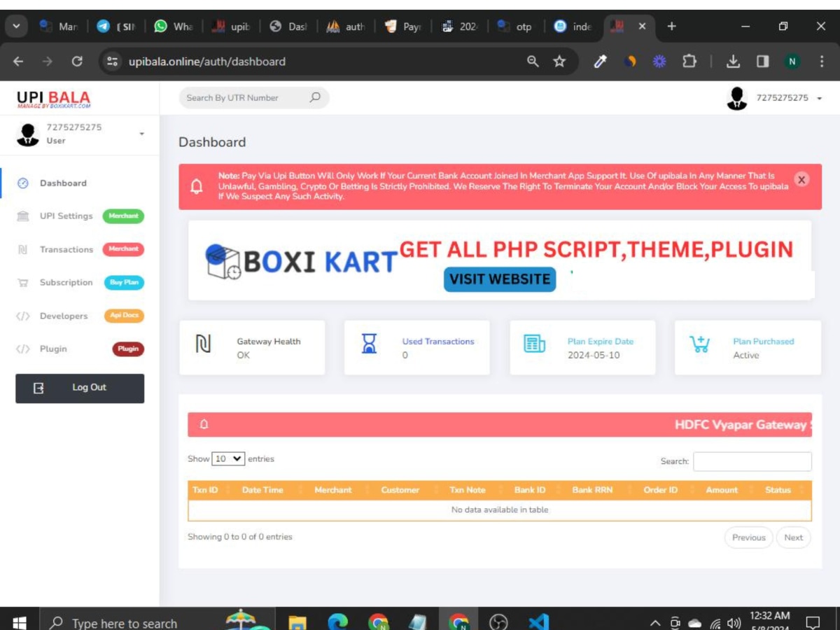Click the Plan Purchased cart icon

(699, 344)
